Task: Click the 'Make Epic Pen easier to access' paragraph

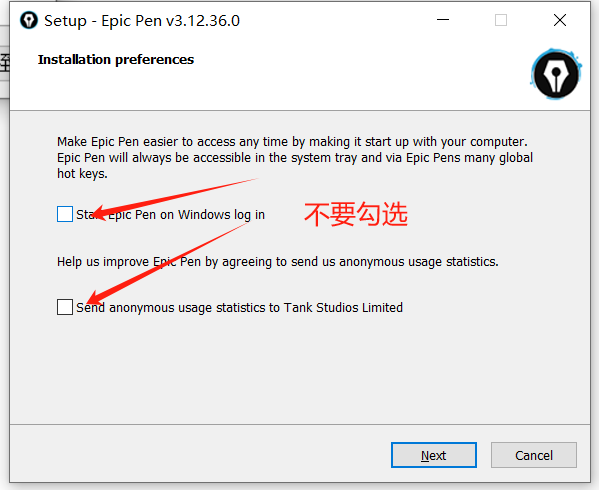Action: coord(295,157)
